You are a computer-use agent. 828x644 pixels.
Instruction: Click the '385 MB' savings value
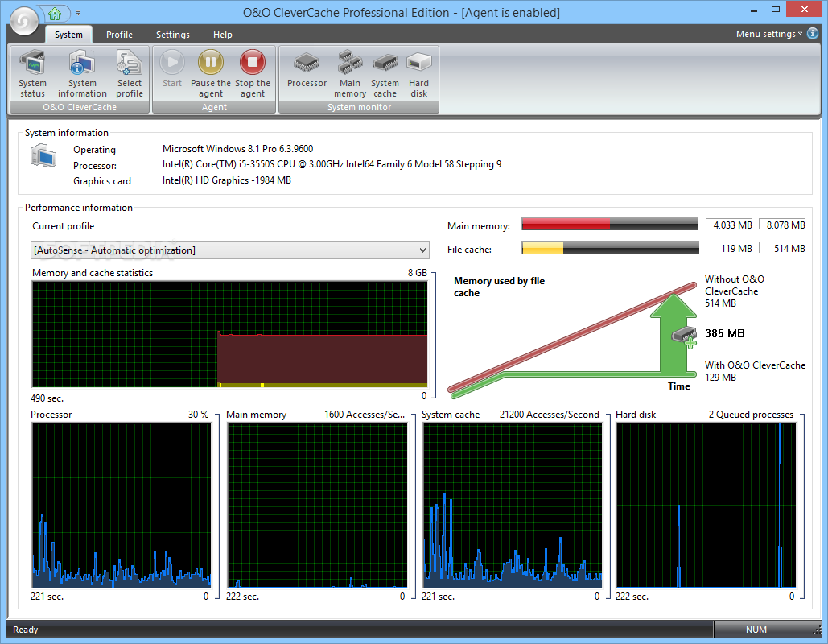724,333
